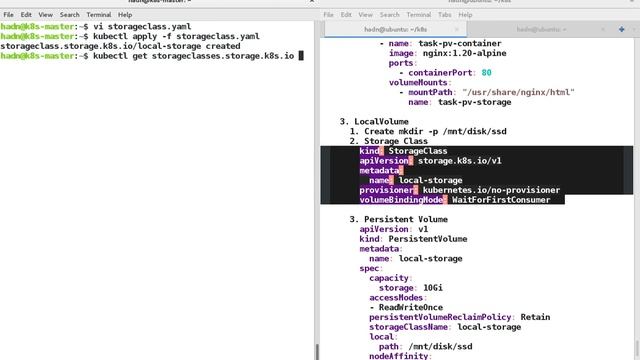Image resolution: width=640 pixels, height=360 pixels.
Task: Open a new tab with plus icon
Action: (622, 29)
